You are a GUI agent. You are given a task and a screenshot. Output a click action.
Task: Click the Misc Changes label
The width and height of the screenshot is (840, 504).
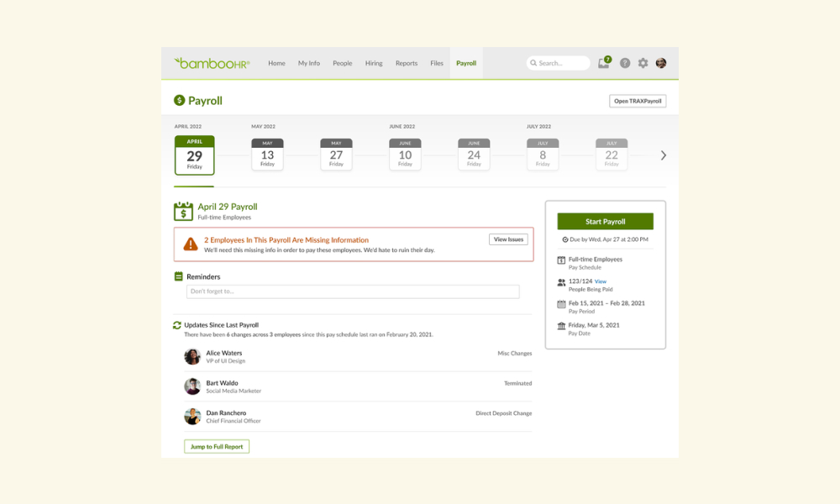click(514, 354)
